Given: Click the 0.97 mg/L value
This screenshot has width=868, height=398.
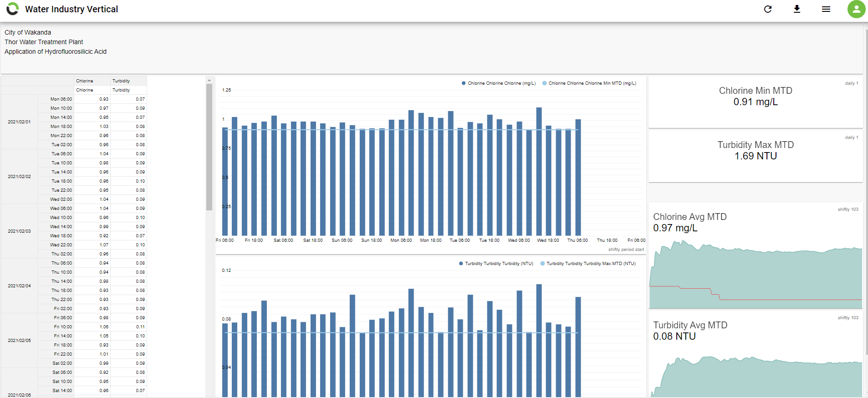Looking at the screenshot, I should (x=675, y=228).
